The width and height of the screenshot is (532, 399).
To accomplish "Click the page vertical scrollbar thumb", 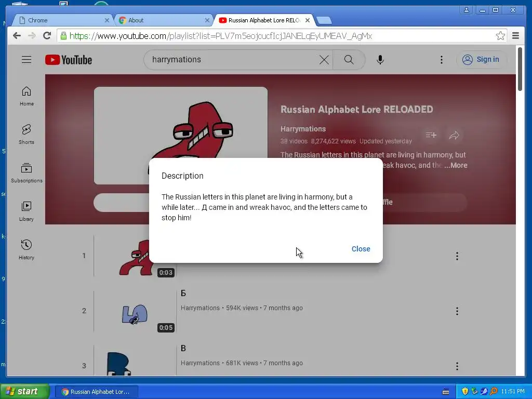I will (x=520, y=69).
